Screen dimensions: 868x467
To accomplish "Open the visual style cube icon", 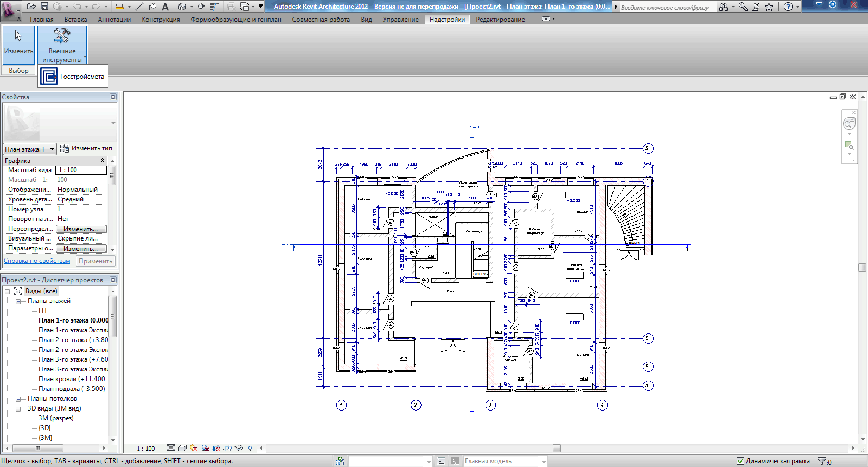I will 182,448.
